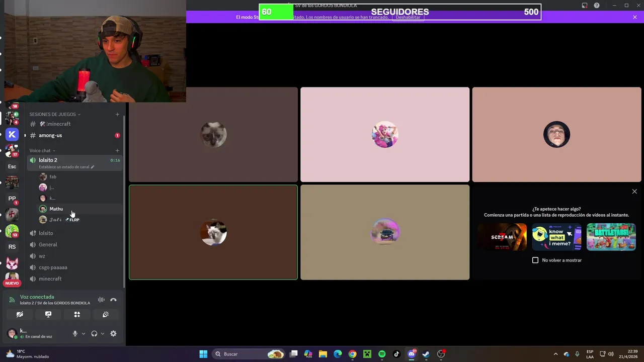Open the PP server icon
Screen dimensions: 644x362
click(x=12, y=199)
